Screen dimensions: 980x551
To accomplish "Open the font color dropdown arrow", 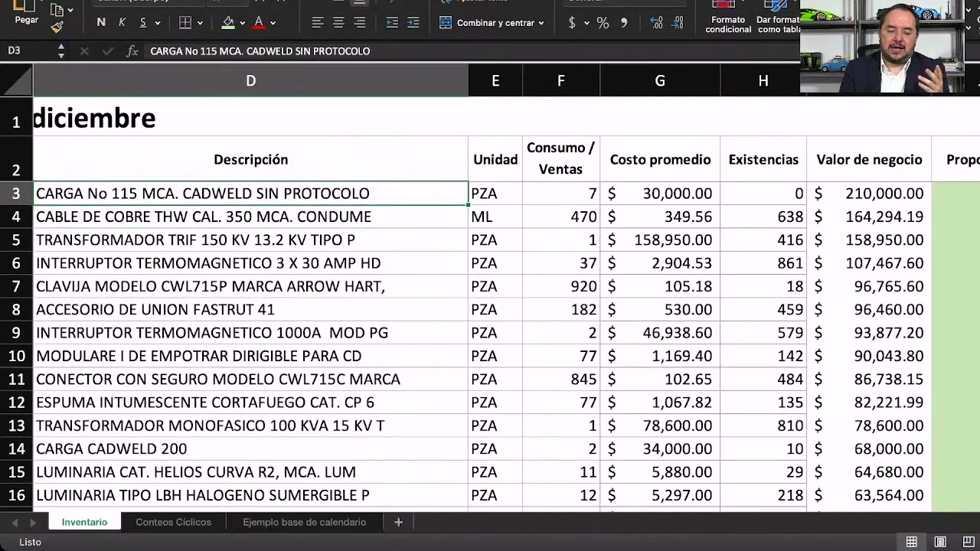I will click(x=273, y=23).
